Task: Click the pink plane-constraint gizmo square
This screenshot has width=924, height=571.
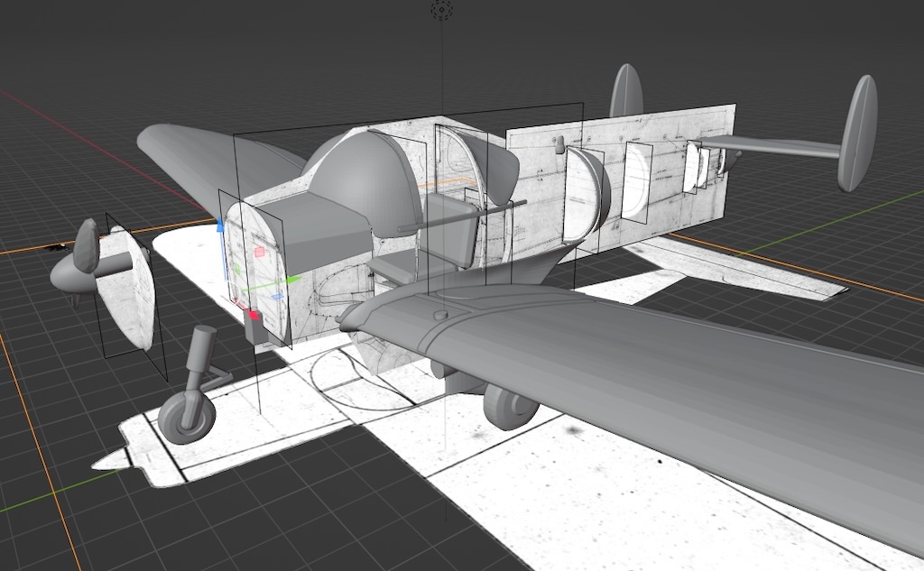Action: click(259, 253)
